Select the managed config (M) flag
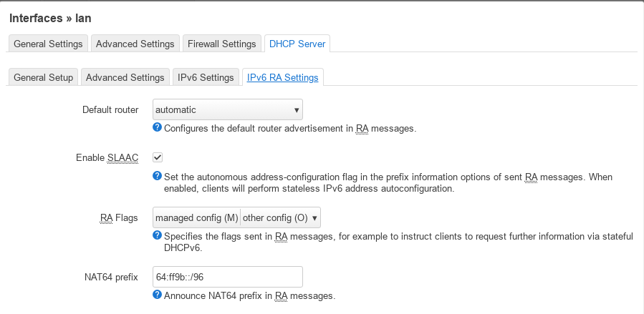The width and height of the screenshot is (644, 314). pos(197,218)
